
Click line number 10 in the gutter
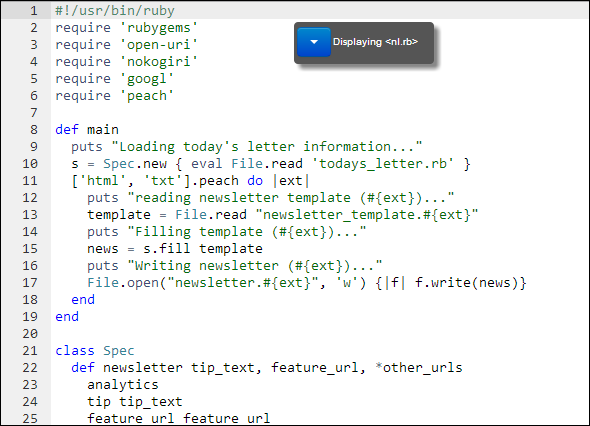point(30,164)
